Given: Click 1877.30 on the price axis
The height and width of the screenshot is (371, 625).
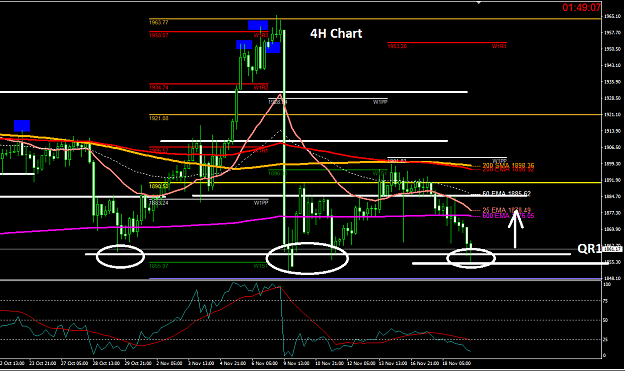Looking at the screenshot, I should [x=612, y=213].
